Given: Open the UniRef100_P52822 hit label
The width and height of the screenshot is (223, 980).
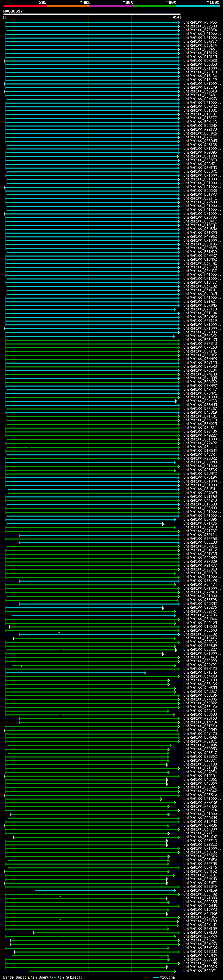Looking at the screenshot, I should 200,703.
